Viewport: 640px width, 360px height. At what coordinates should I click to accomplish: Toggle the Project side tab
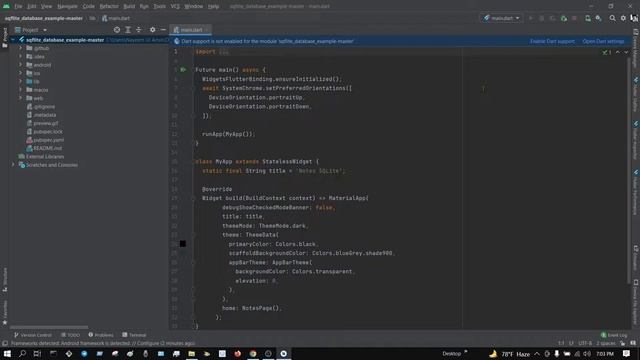[4, 38]
